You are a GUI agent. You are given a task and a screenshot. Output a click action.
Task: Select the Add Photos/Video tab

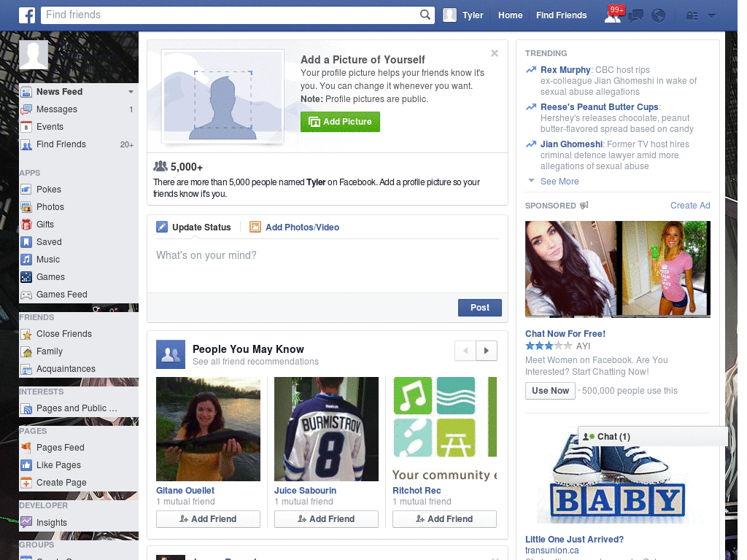(295, 227)
